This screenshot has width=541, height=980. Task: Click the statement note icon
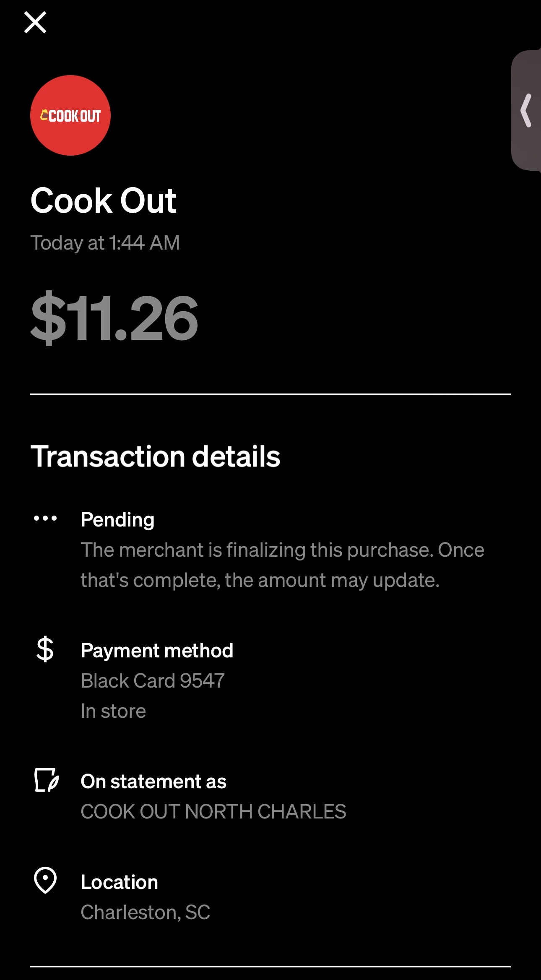coord(46,780)
